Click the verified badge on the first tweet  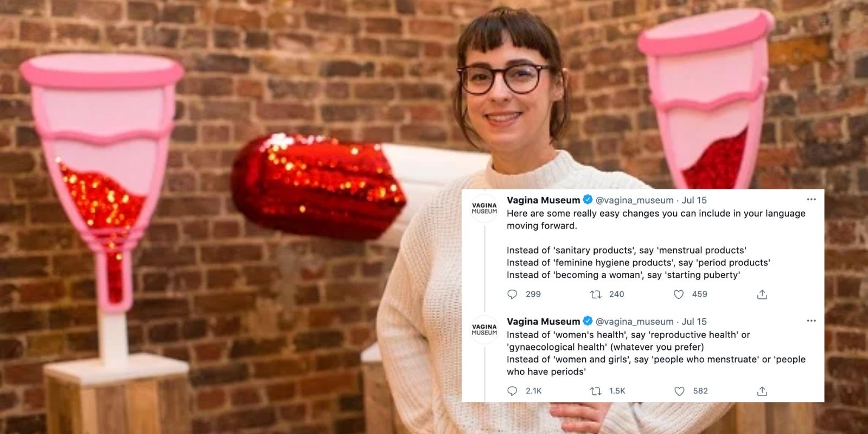(588, 200)
